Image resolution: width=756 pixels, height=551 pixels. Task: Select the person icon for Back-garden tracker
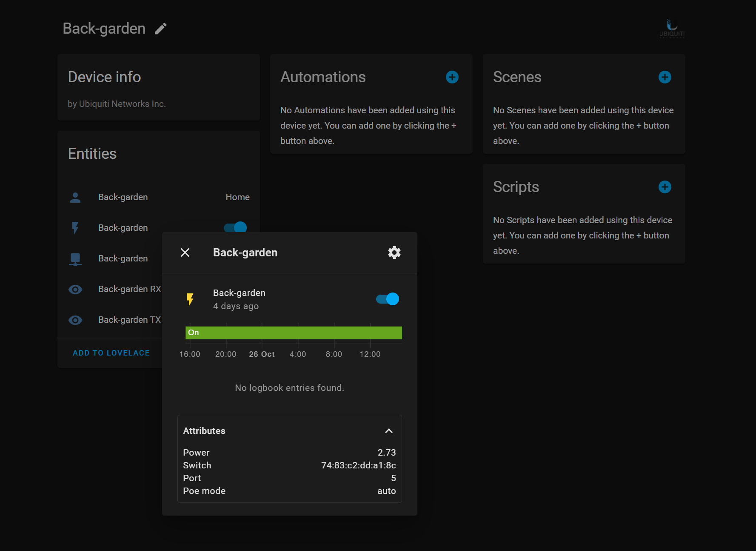coord(75,197)
